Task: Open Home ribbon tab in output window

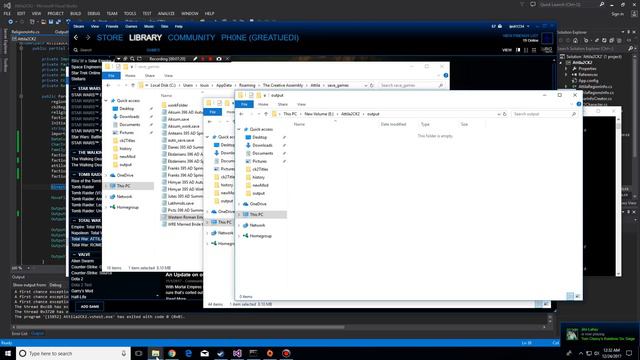Action: point(263,104)
